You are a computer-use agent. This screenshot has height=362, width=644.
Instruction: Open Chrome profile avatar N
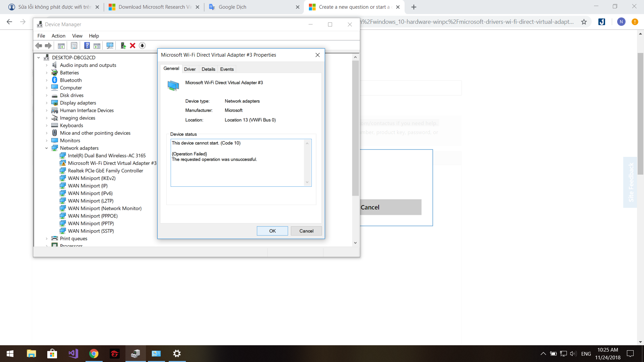pyautogui.click(x=621, y=22)
